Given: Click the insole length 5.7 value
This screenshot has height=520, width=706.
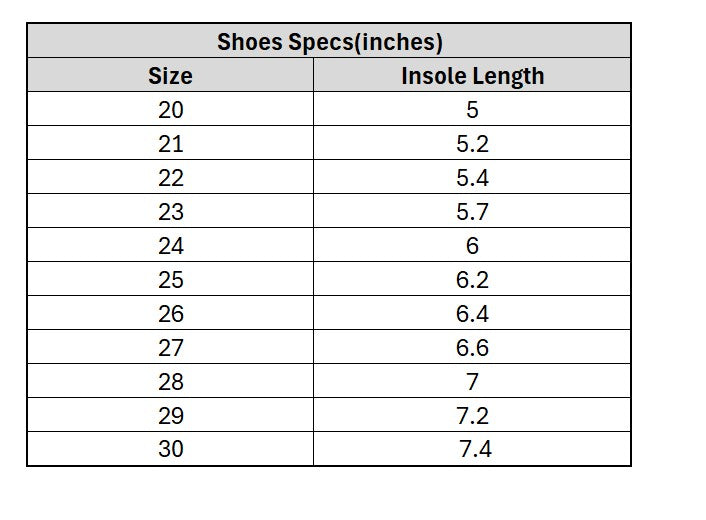Looking at the screenshot, I should (472, 212).
